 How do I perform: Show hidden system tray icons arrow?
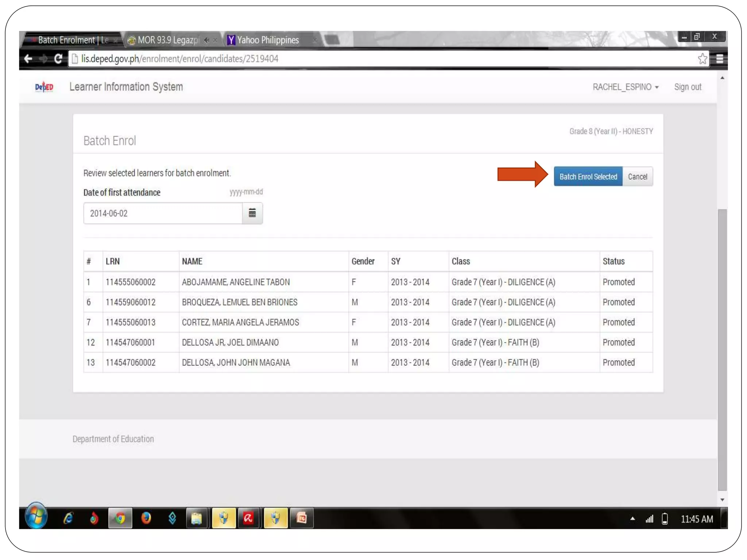pos(632,518)
